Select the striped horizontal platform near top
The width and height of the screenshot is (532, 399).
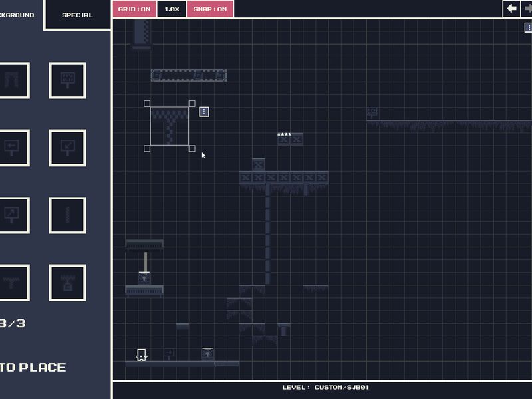[189, 75]
